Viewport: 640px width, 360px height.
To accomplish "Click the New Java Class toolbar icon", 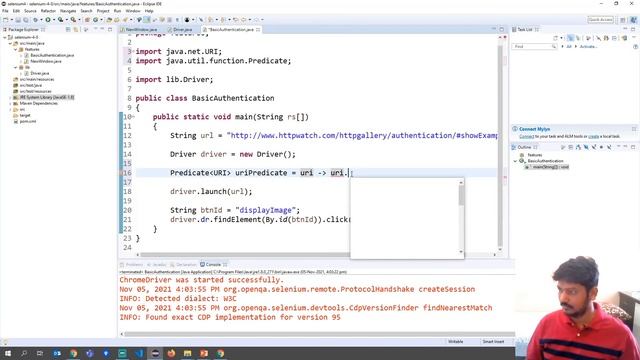I will (x=96, y=20).
